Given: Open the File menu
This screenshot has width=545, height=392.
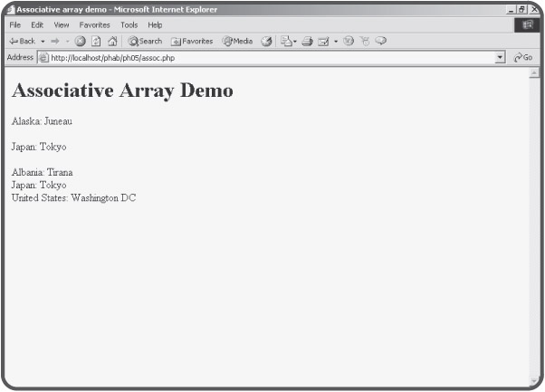Looking at the screenshot, I should click(x=14, y=24).
